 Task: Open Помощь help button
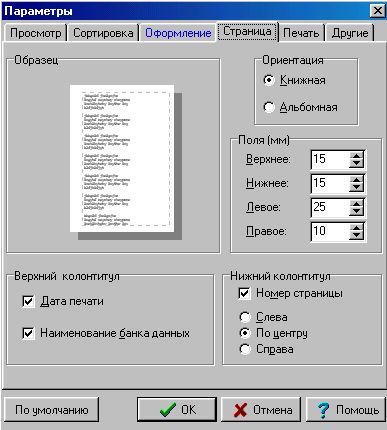click(x=346, y=410)
